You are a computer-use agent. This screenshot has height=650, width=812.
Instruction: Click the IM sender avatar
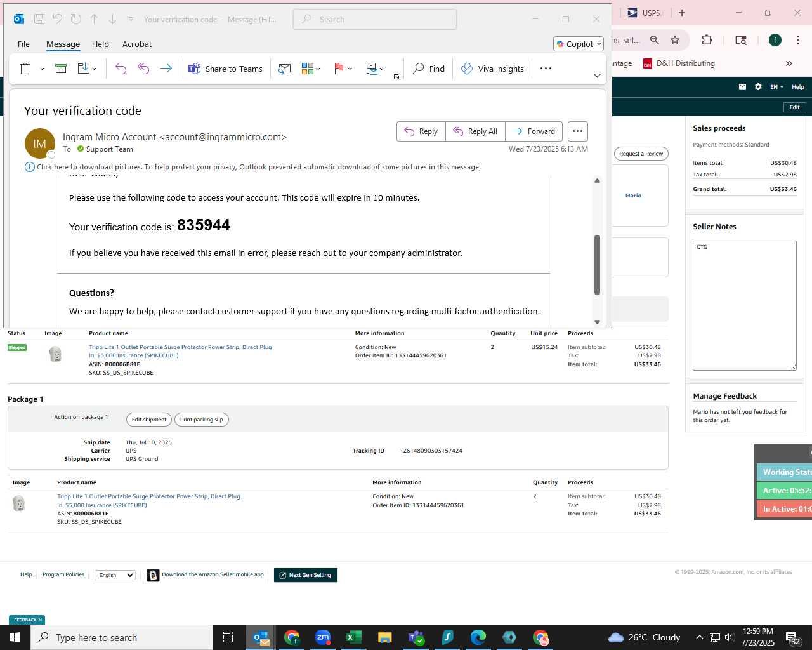[40, 143]
